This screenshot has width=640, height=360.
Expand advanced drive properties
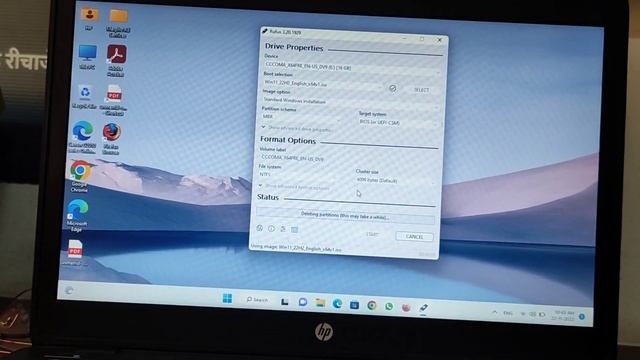pyautogui.click(x=297, y=129)
